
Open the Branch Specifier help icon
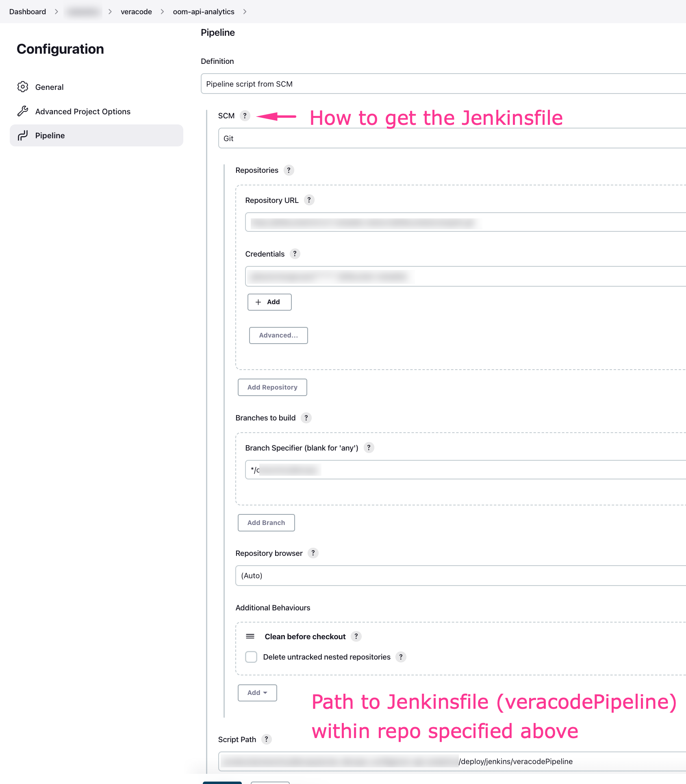pos(369,448)
